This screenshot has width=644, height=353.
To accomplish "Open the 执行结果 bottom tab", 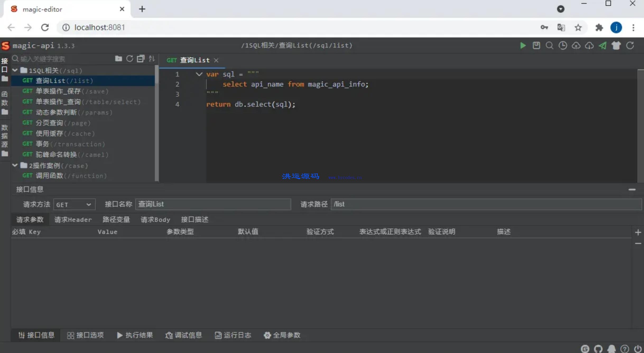I will pyautogui.click(x=135, y=335).
